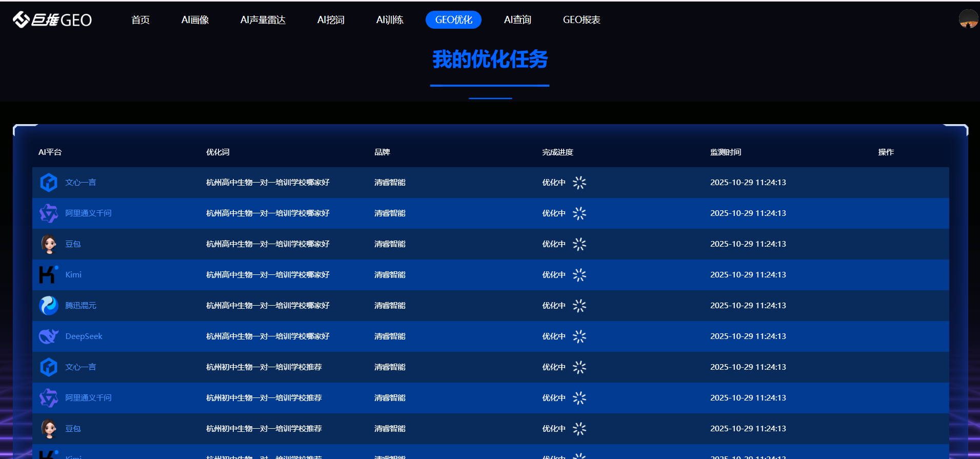Open the user avatar in top-right corner
This screenshot has width=980, height=459.
[968, 19]
